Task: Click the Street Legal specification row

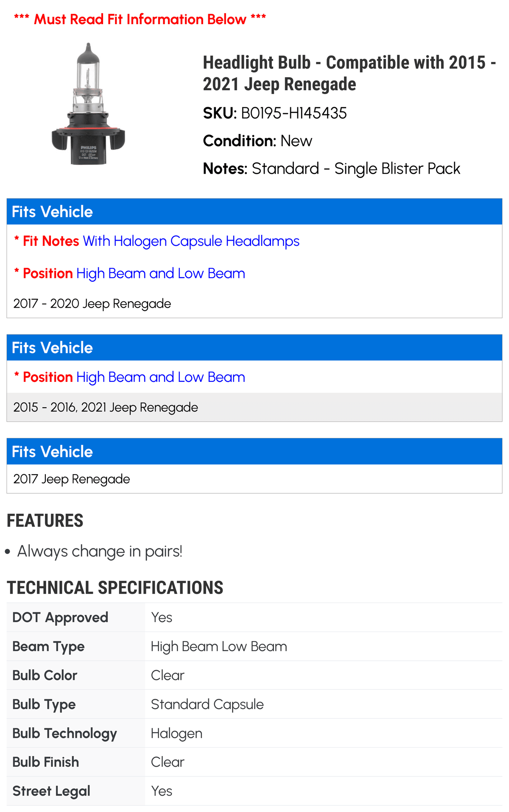Action: (x=255, y=791)
